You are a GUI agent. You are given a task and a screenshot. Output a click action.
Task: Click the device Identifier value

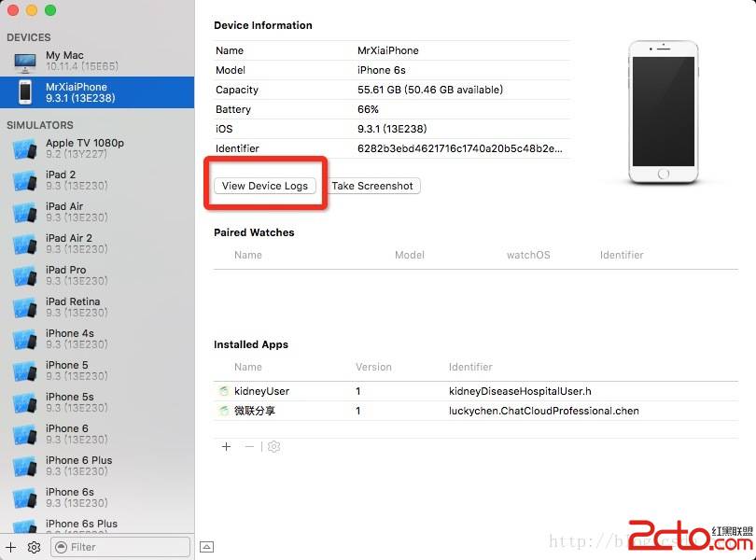pos(459,148)
